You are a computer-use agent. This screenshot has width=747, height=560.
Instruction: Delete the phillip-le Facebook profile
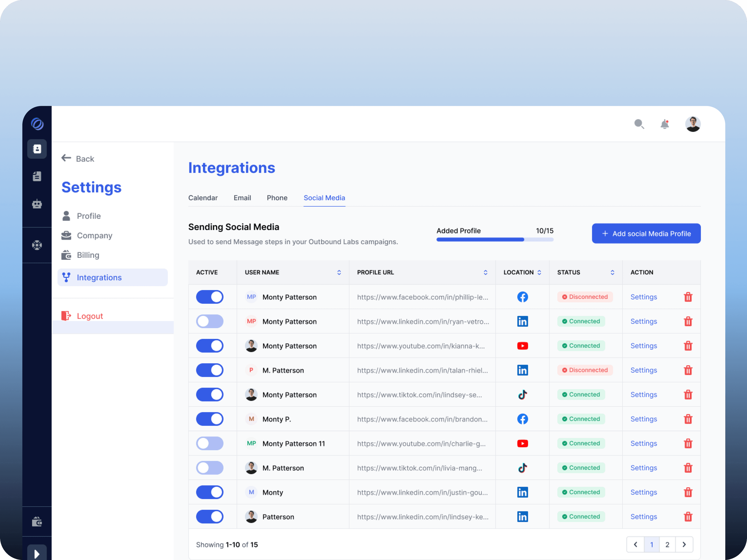688,297
